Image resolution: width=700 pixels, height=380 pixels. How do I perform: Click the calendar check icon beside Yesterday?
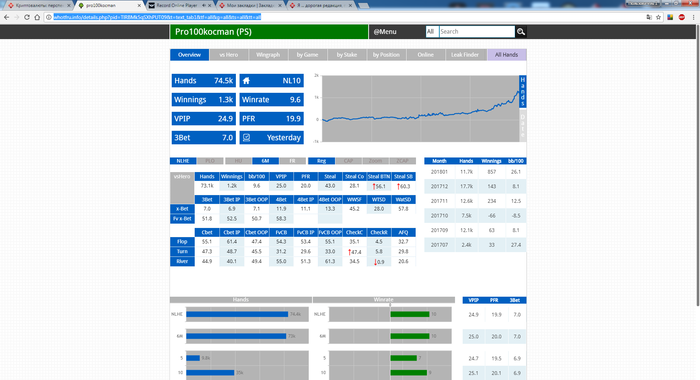(x=246, y=138)
